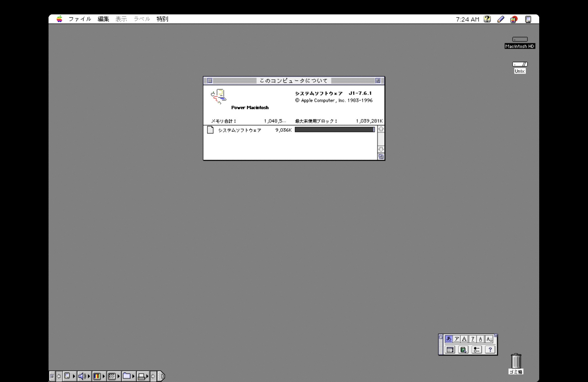
Task: Click the monitor color depth icon
Action: [97, 376]
